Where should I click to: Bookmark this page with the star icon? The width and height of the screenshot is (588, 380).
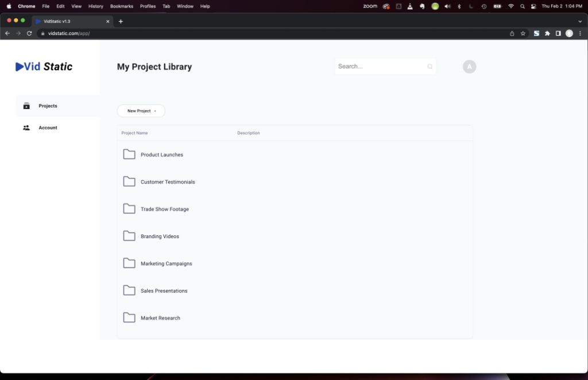523,33
